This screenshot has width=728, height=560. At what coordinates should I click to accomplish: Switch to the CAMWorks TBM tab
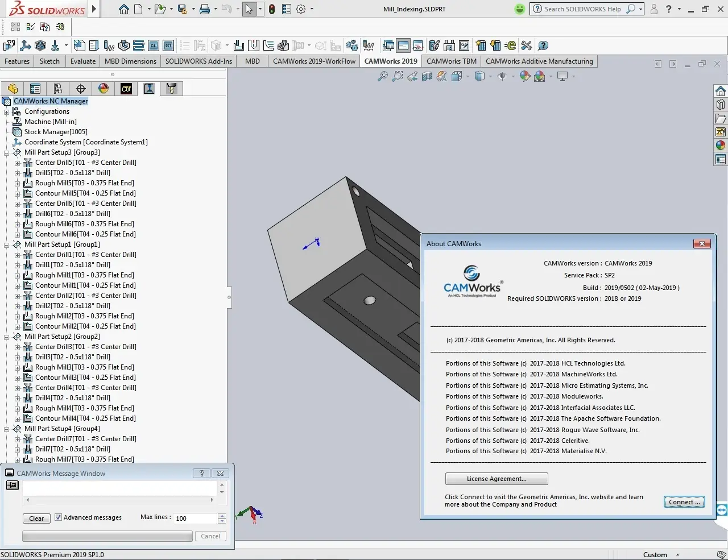click(x=452, y=61)
